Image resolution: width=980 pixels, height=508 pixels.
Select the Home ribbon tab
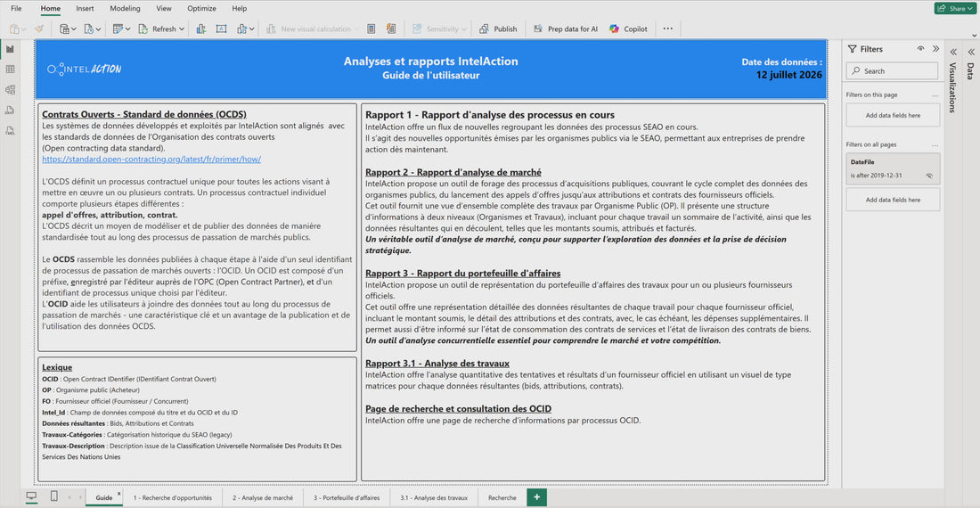(x=51, y=8)
